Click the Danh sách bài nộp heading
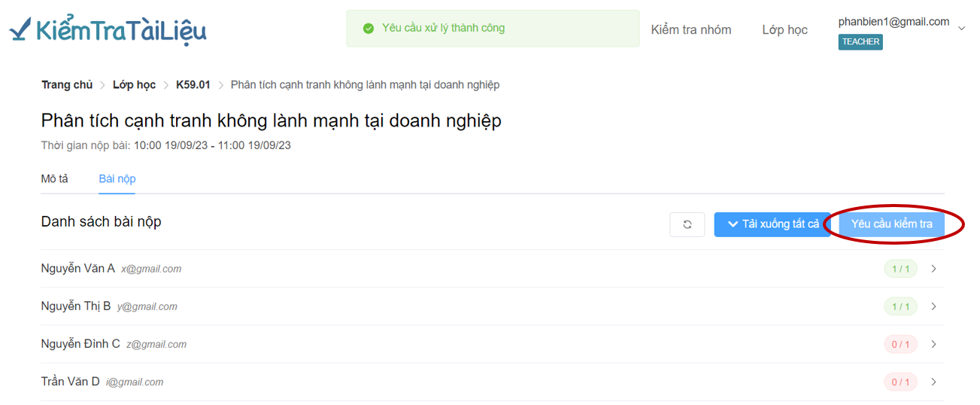 tap(102, 221)
